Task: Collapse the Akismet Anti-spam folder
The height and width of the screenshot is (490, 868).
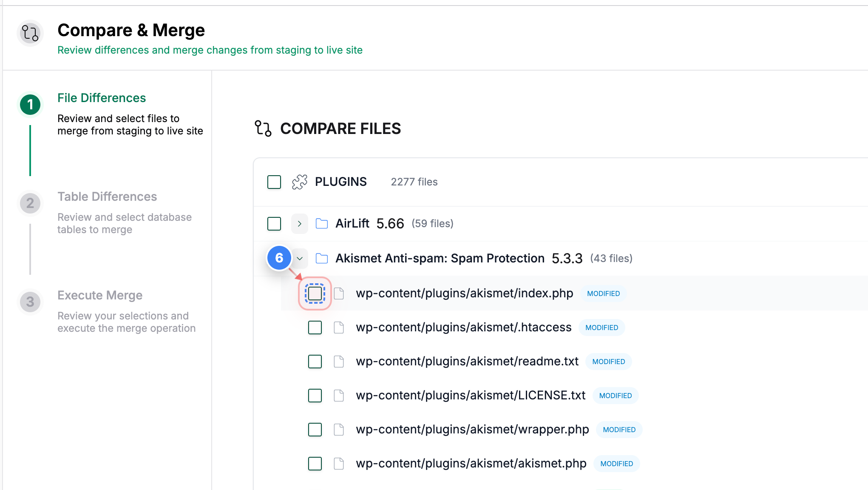Action: (300, 258)
